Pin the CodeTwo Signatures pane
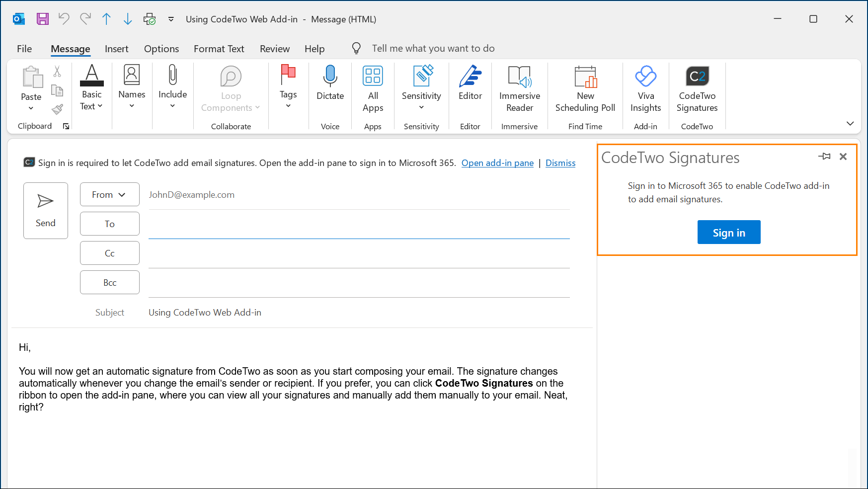The image size is (868, 489). (x=825, y=157)
